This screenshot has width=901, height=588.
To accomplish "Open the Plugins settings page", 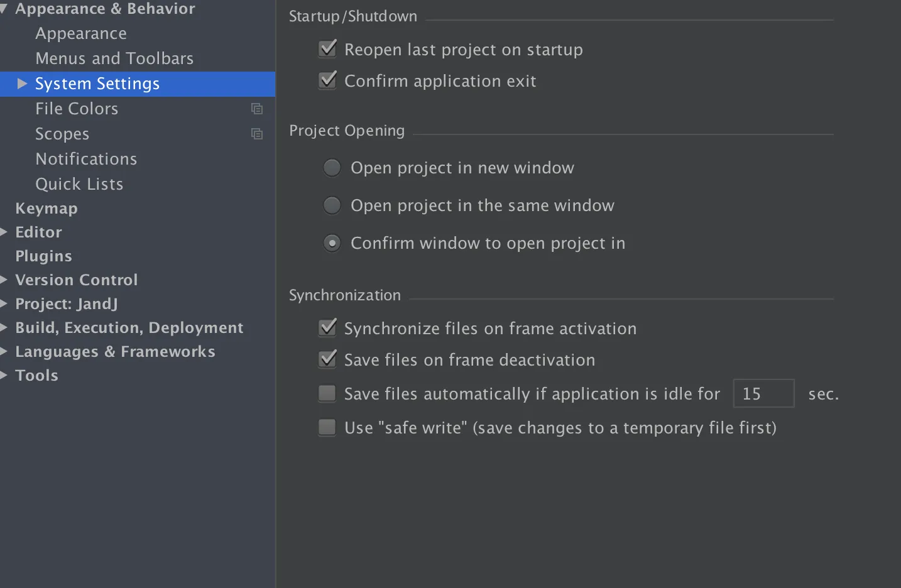I will [43, 256].
